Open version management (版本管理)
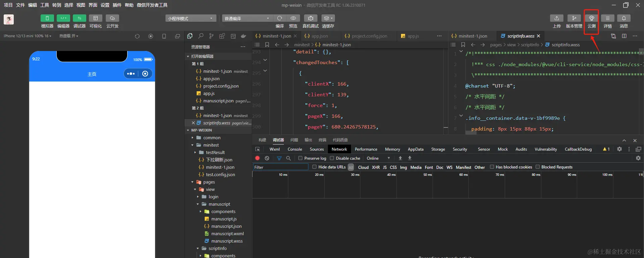This screenshot has width=644, height=258. pos(574,18)
